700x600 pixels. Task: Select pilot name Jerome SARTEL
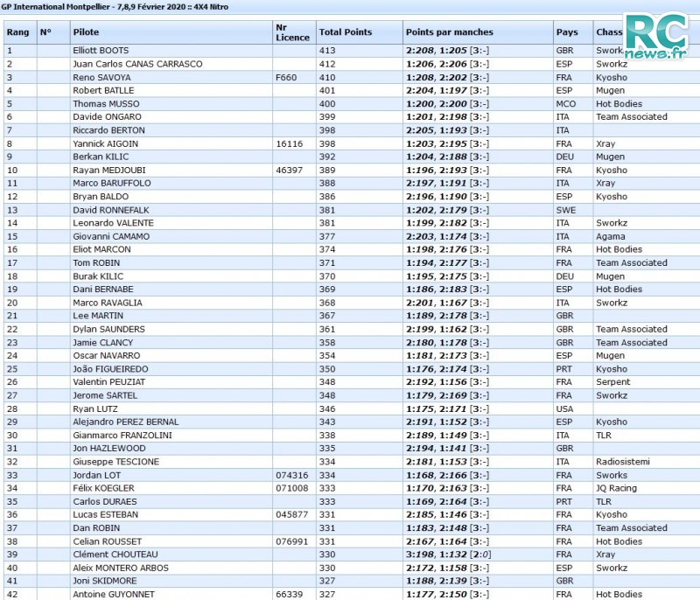[105, 395]
